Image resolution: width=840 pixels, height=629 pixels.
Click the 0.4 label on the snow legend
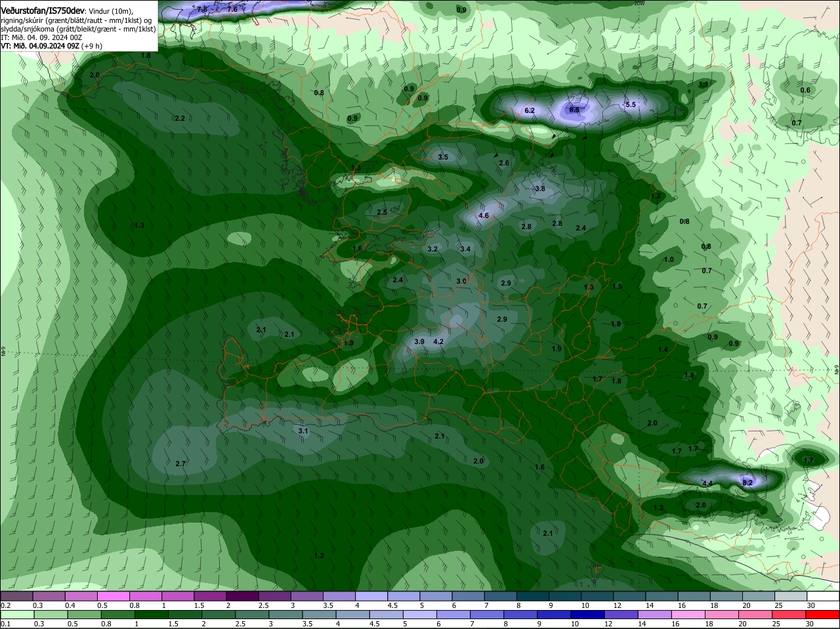click(70, 605)
